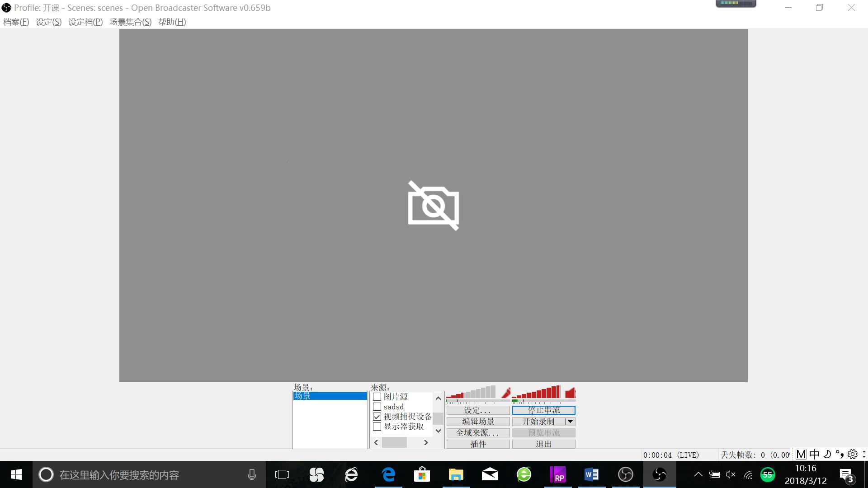Image resolution: width=868 pixels, height=488 pixels.
Task: Mute desktop audio using the red speaker icon
Action: 570,392
